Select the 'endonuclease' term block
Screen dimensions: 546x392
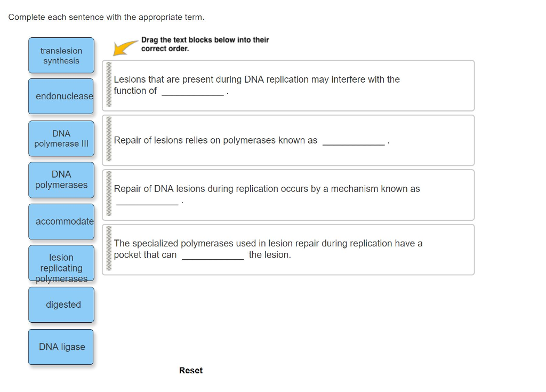(x=61, y=97)
